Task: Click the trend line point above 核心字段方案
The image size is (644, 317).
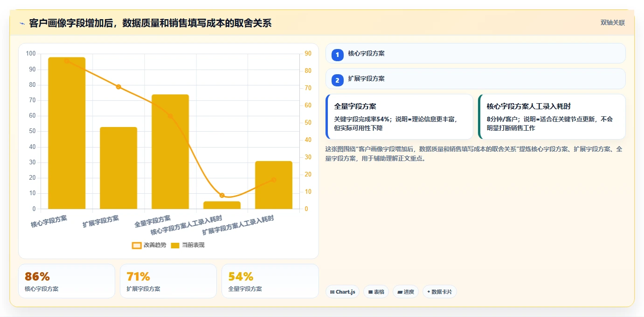Action: click(x=67, y=61)
